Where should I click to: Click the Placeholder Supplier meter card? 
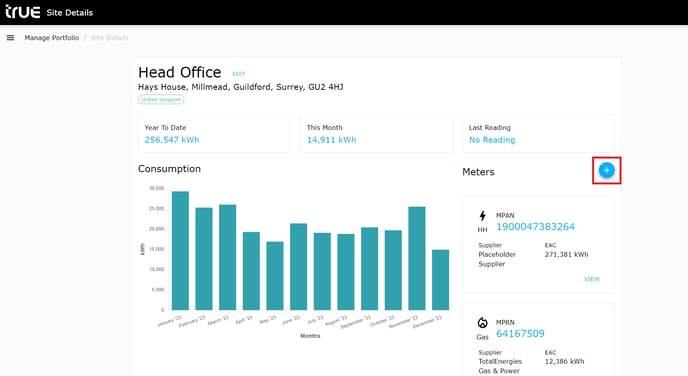[538, 244]
